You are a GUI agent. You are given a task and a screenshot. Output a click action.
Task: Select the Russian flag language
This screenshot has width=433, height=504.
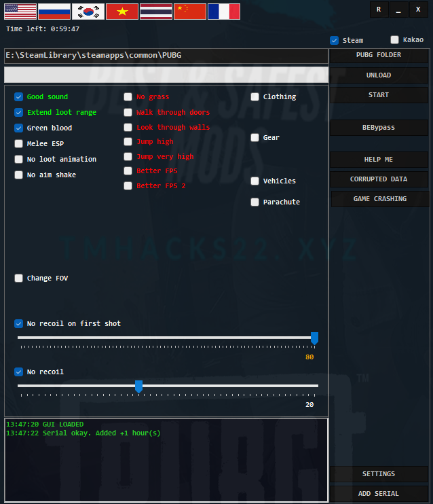coord(54,12)
